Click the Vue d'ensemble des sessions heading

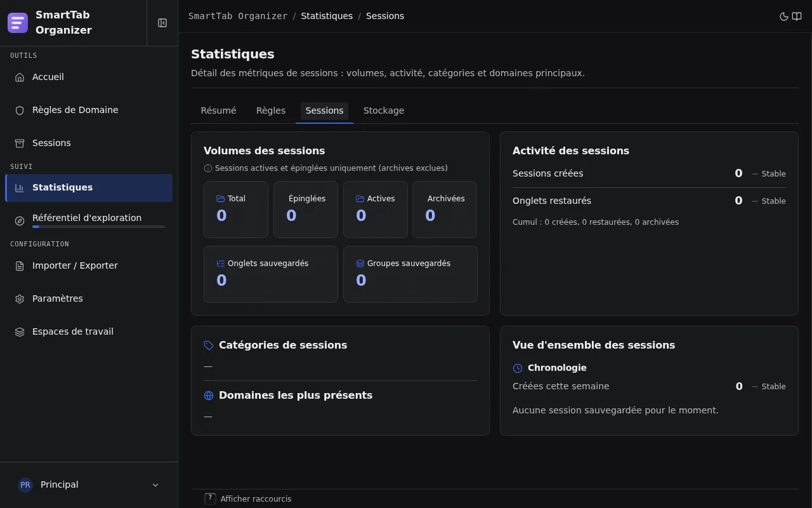[x=594, y=345]
